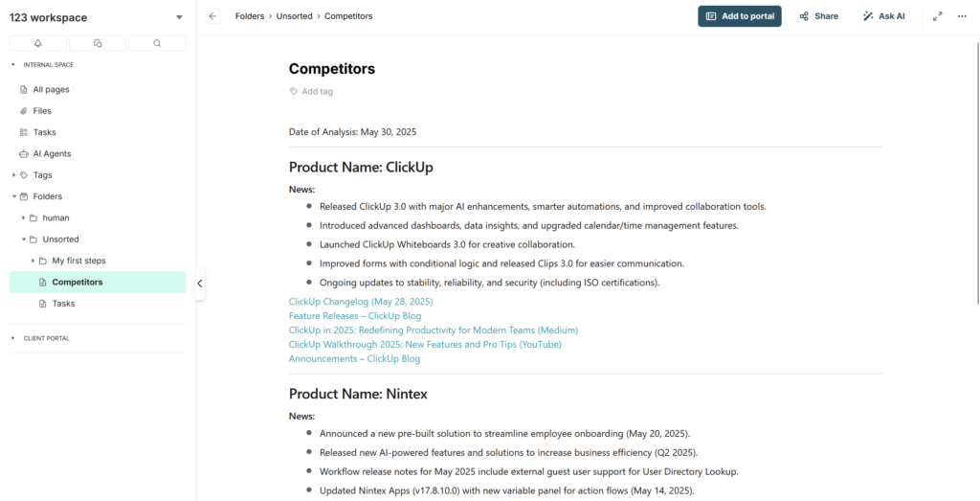The height and width of the screenshot is (501, 980).
Task: Click the Add to portal button
Action: click(740, 16)
